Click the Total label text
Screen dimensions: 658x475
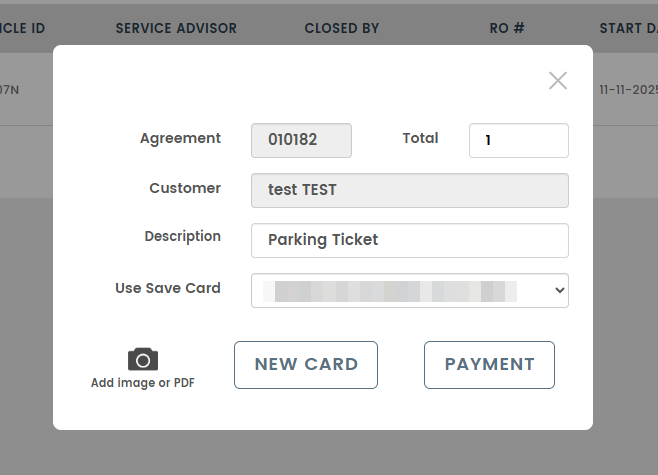coord(420,138)
